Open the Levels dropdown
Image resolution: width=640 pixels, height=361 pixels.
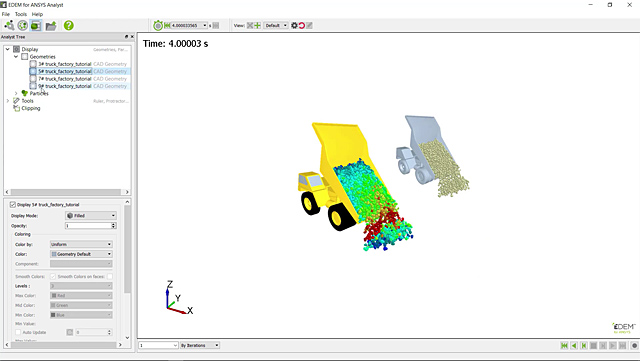[81, 286]
